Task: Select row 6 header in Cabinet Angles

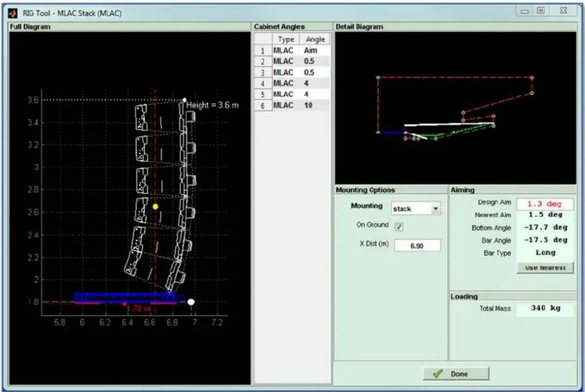Action: [263, 106]
